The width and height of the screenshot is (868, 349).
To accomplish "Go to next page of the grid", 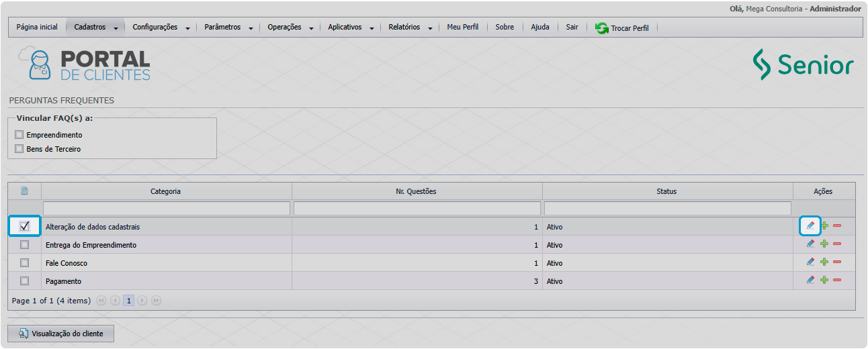I will (142, 301).
